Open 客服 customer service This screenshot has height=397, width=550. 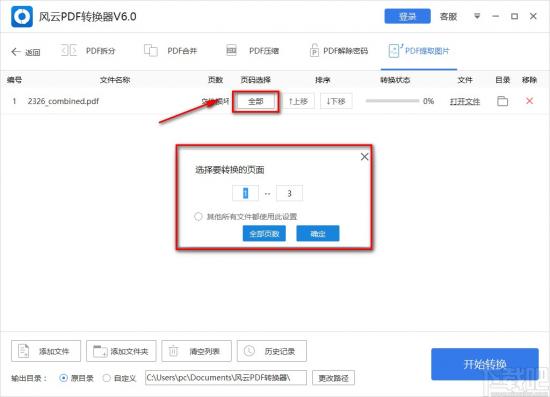point(448,16)
